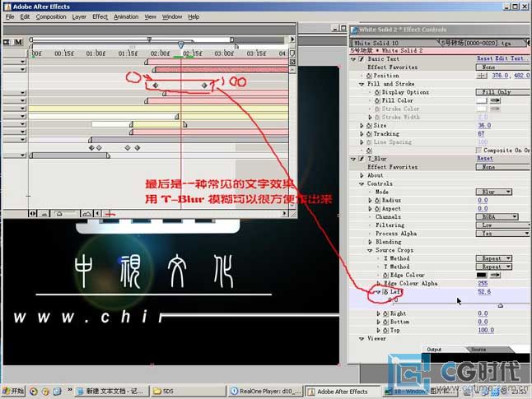532x399 pixels.
Task: Click the timeline horizontal scroll right arrow
Action: tap(285, 213)
